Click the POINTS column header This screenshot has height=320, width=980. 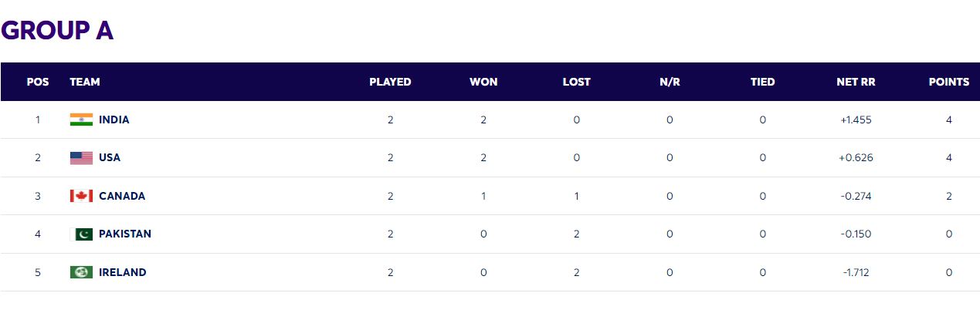(948, 82)
